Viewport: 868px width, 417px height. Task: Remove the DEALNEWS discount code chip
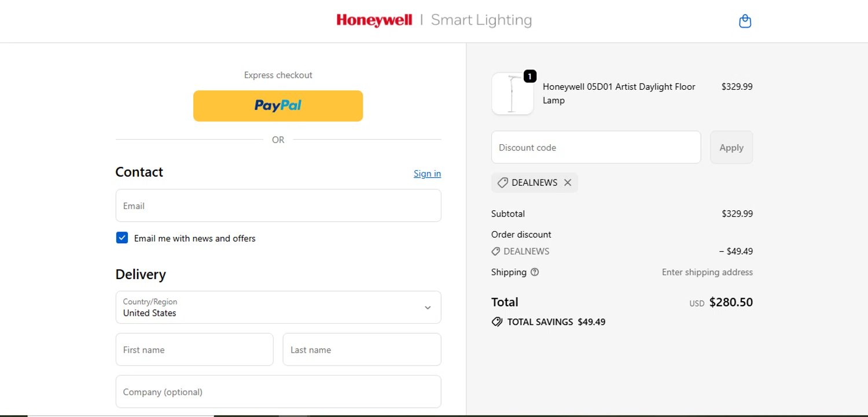tap(568, 182)
